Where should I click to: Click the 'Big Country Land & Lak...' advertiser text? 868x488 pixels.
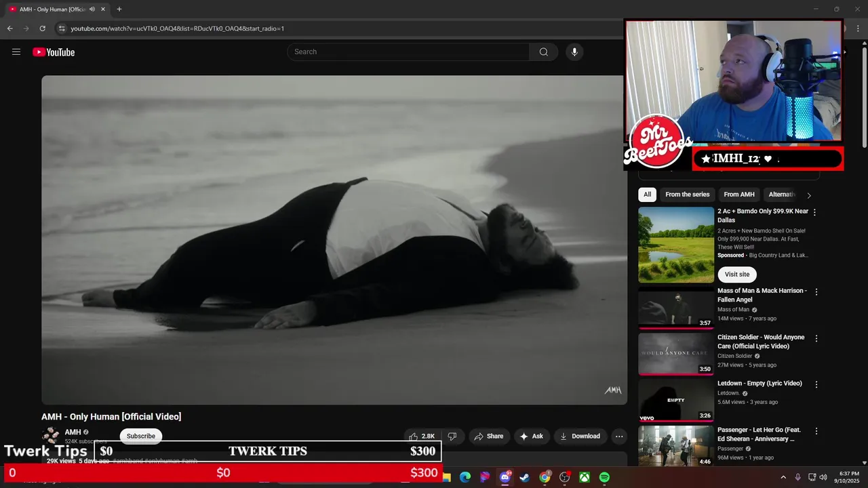tap(778, 256)
